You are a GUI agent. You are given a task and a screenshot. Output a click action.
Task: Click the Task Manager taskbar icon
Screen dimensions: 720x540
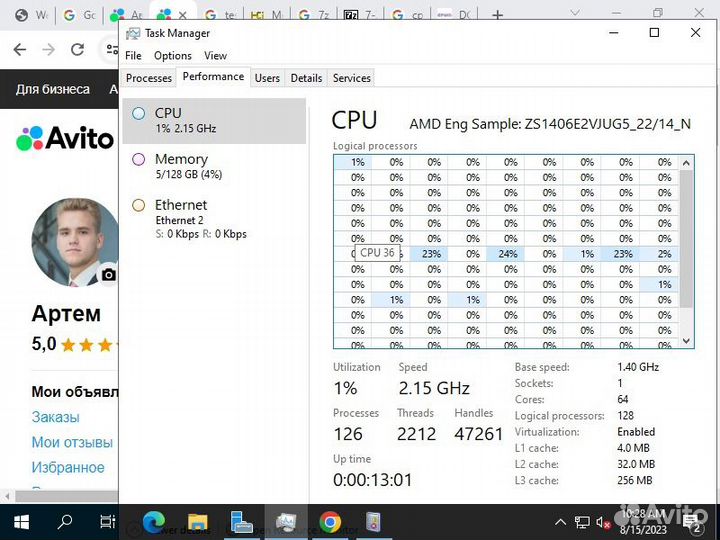(x=286, y=522)
